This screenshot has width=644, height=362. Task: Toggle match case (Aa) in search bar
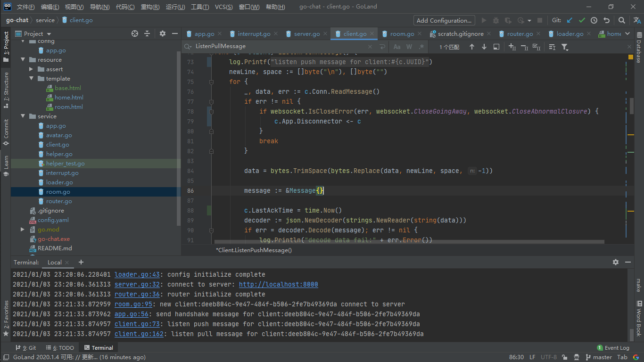point(397,47)
